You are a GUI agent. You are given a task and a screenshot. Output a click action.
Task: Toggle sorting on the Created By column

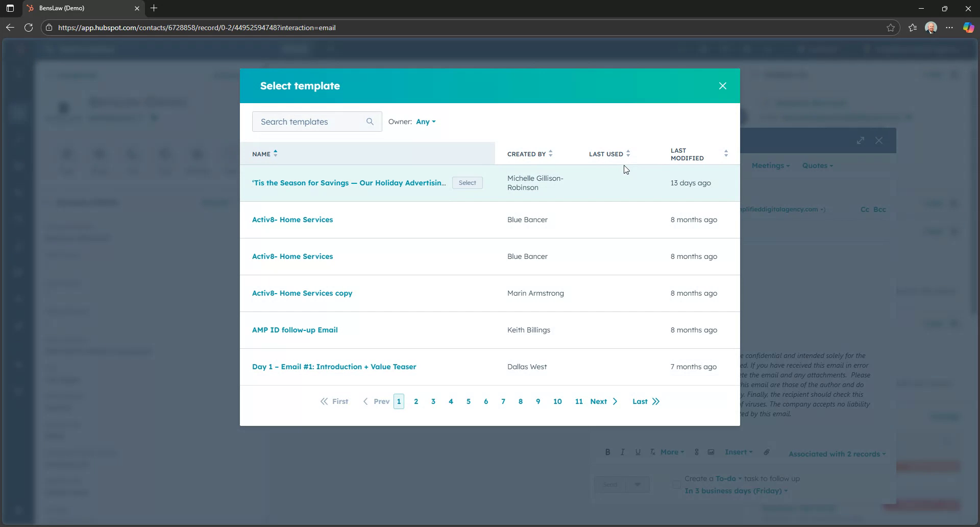click(551, 153)
